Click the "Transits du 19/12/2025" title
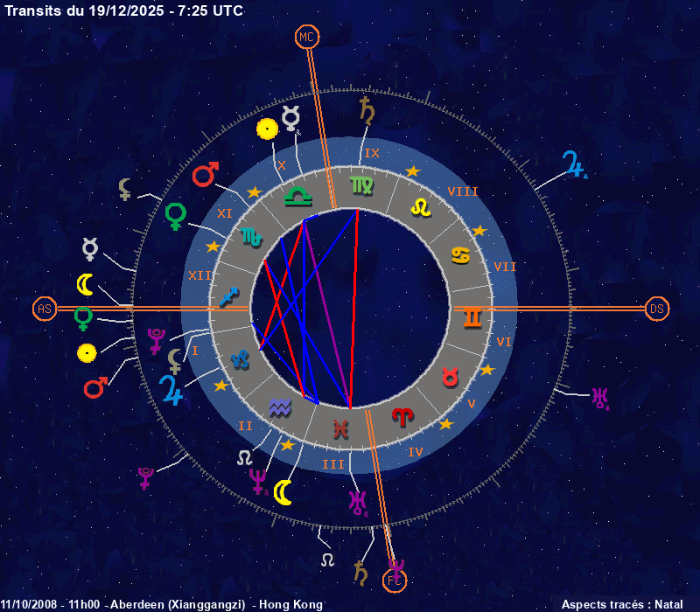This screenshot has width=700, height=612. coord(124,10)
